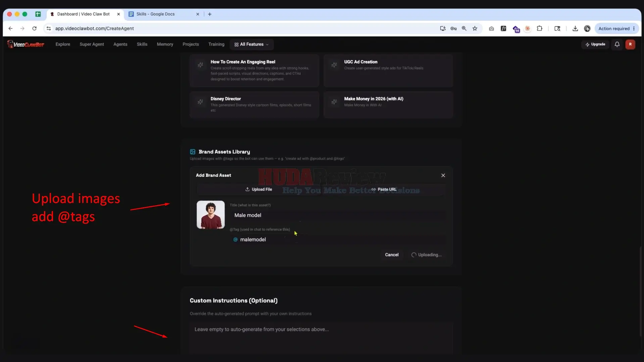644x362 pixels.
Task: Click the zoom magnifier icon in address bar
Action: 464,29
